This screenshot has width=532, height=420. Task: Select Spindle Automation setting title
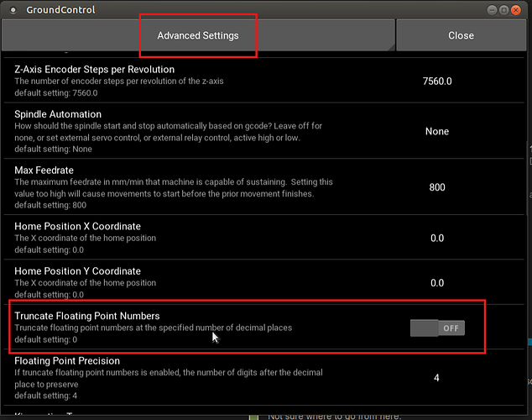tap(58, 114)
